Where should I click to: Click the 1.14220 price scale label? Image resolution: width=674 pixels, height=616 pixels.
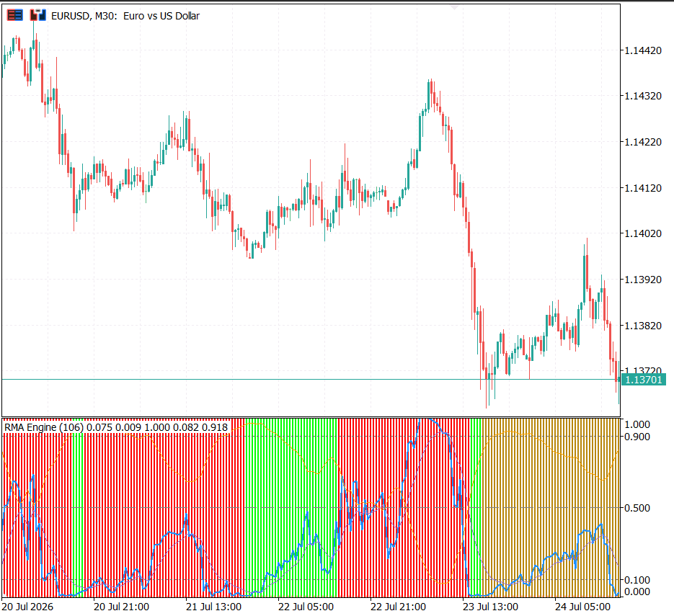[642, 142]
